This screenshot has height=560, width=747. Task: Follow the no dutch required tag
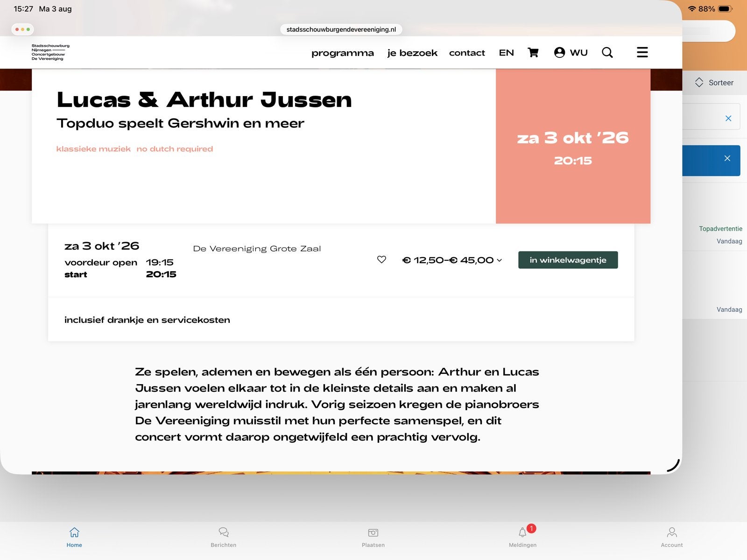pos(175,149)
